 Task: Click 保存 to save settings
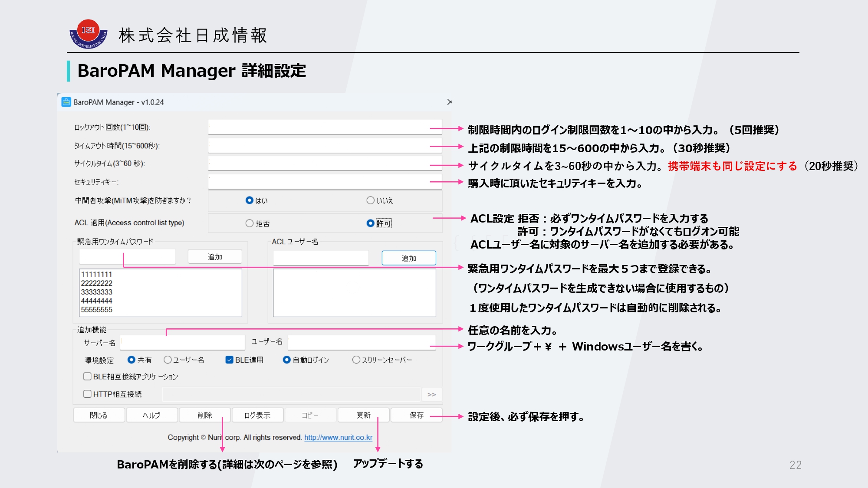point(416,415)
